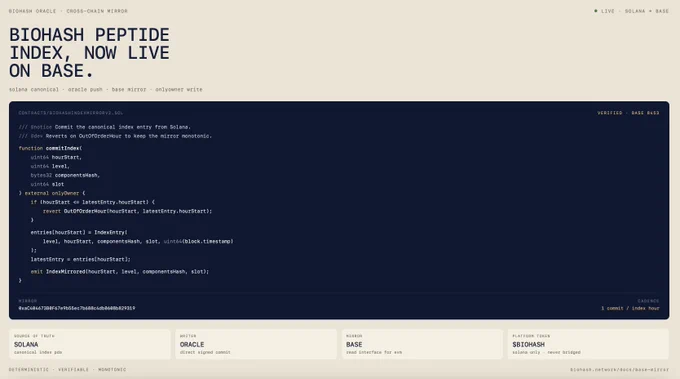Click the "external onlyOwner" modifier line

click(52, 193)
